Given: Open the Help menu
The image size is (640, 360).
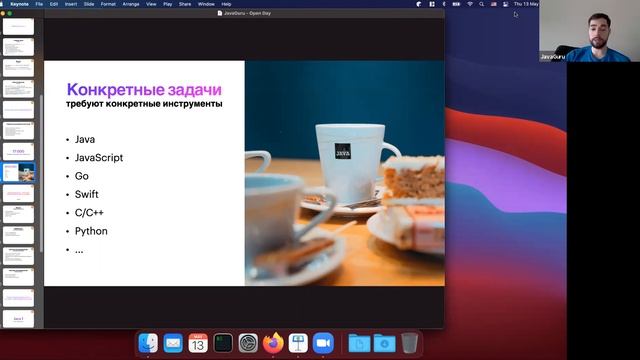Looking at the screenshot, I should pyautogui.click(x=226, y=4).
